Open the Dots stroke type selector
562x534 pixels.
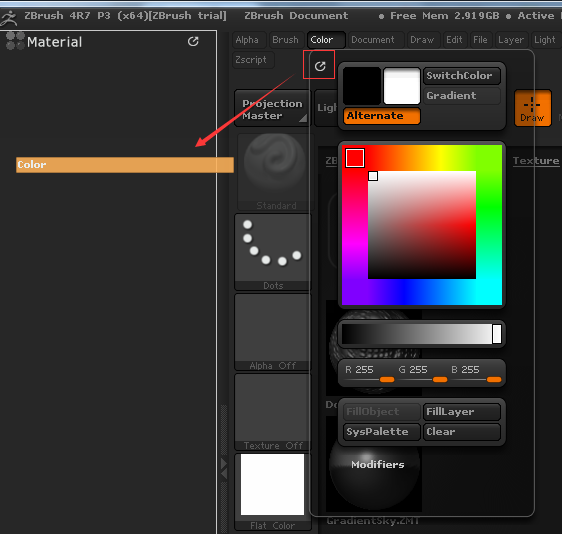point(273,252)
